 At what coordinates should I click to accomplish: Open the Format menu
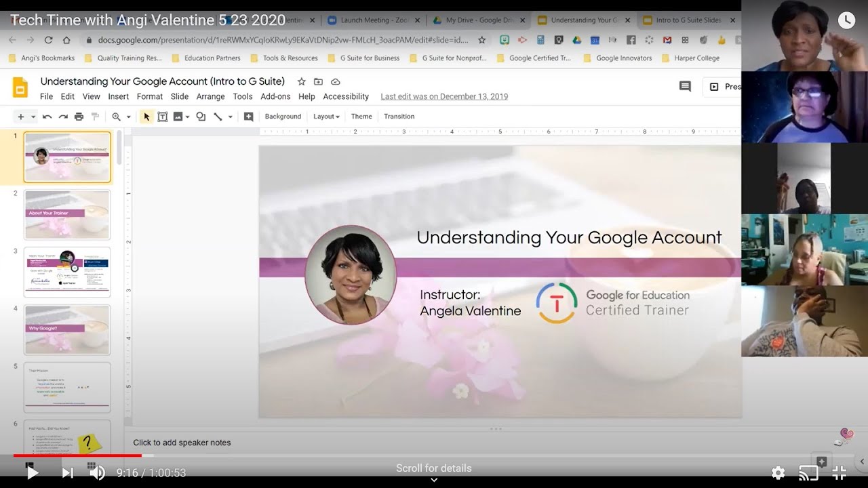(x=150, y=96)
